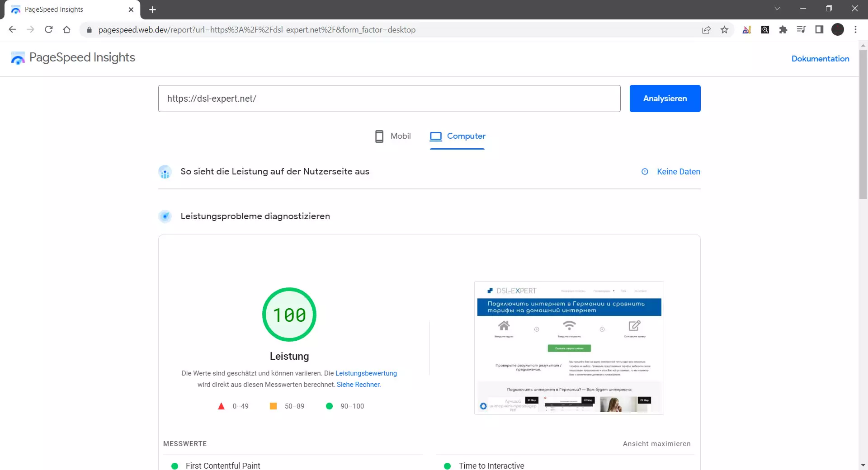Open the colorful analytics extension icon

click(747, 30)
